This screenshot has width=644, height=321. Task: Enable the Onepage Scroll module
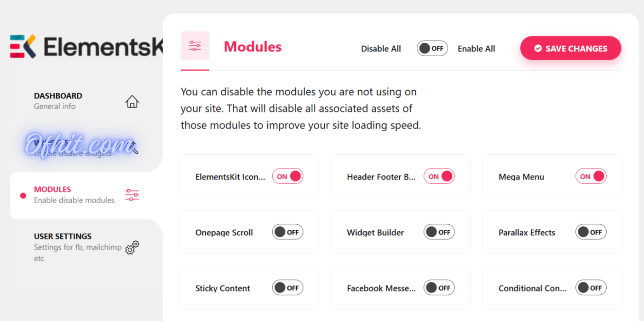click(287, 232)
